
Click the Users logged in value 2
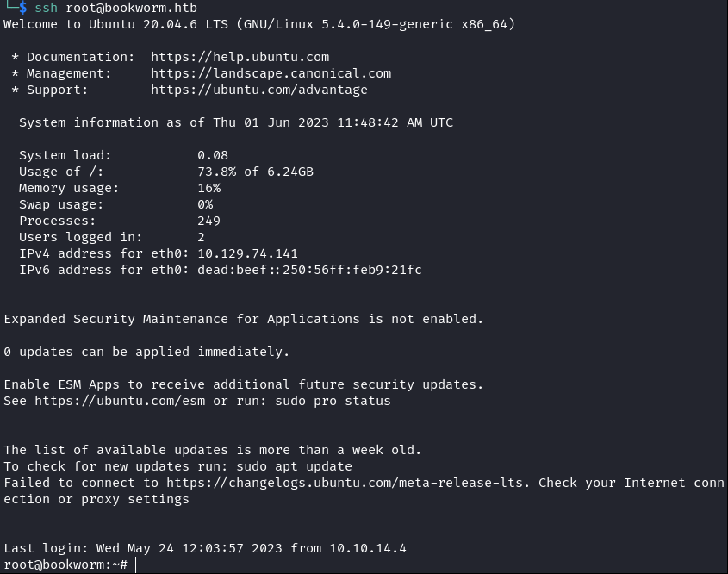[x=201, y=237]
